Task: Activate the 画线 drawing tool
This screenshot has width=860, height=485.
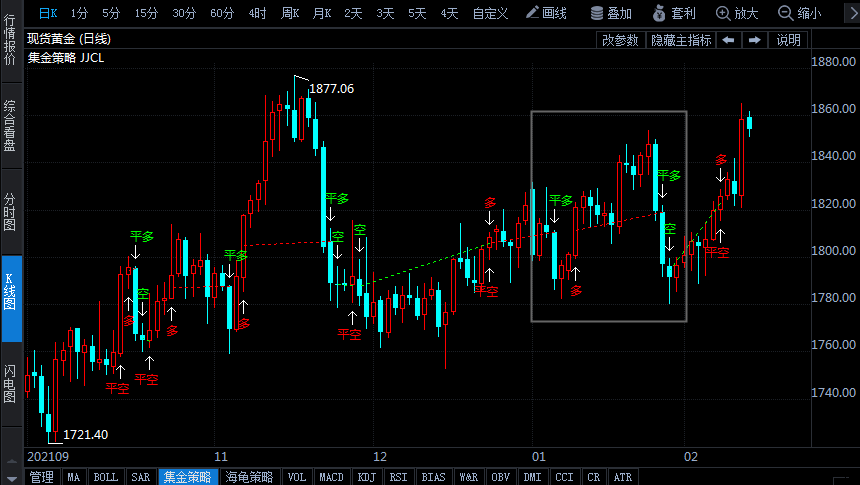Action: pos(546,13)
